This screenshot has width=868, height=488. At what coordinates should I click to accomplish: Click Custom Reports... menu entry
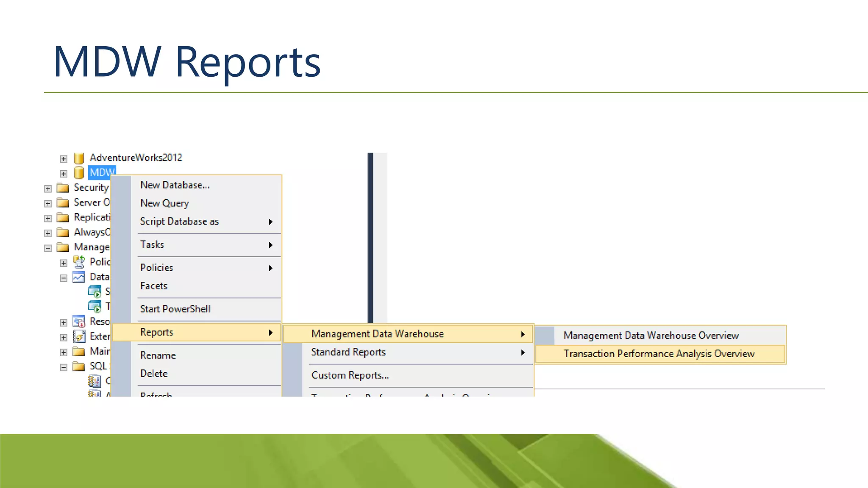pos(350,376)
